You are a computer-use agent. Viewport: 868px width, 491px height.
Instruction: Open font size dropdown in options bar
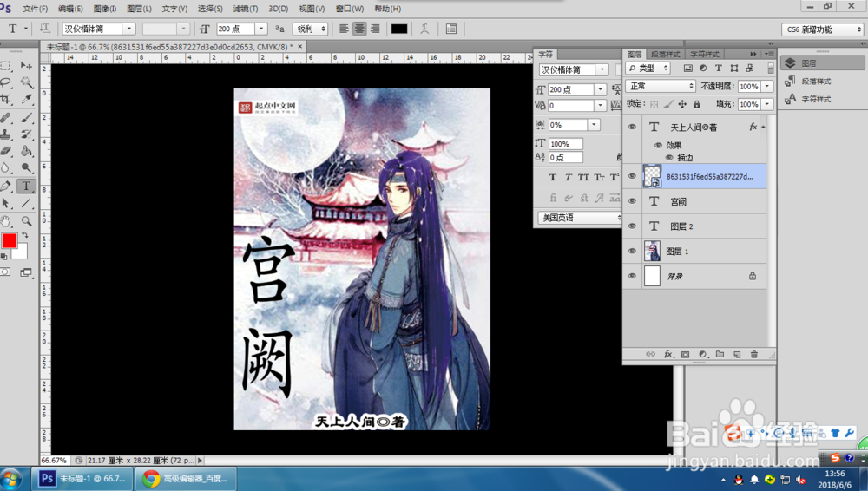coord(261,29)
